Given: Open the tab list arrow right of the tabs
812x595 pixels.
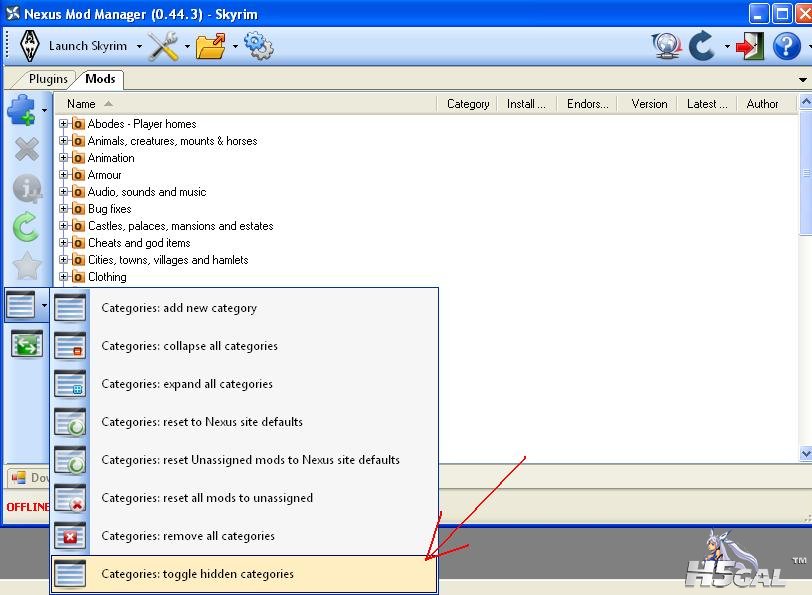Looking at the screenshot, I should [803, 80].
